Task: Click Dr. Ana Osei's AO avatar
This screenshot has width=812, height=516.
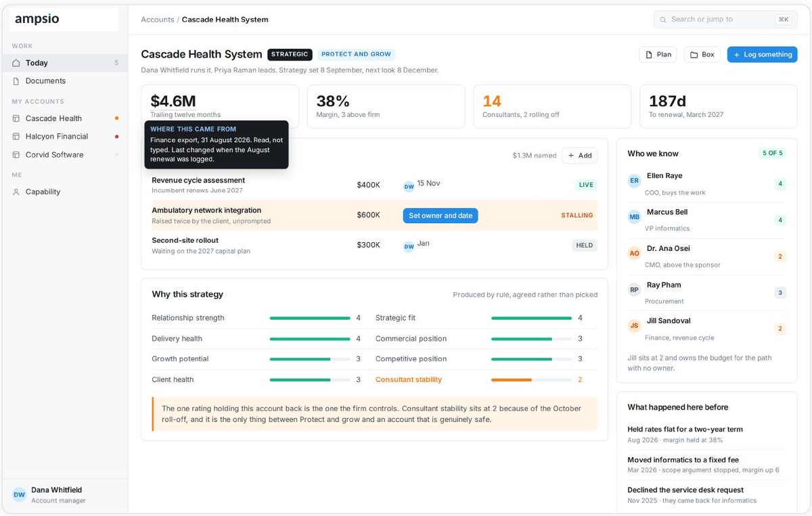Action: pyautogui.click(x=634, y=254)
